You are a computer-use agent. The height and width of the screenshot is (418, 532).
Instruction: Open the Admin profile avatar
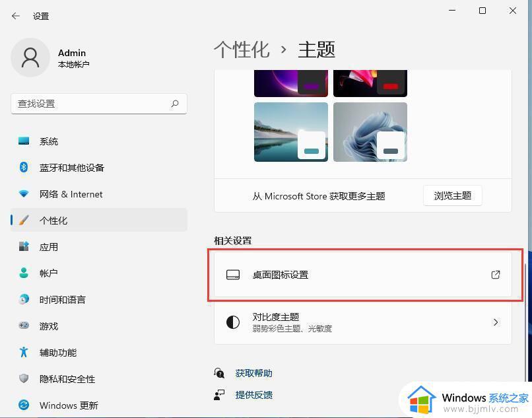[x=30, y=57]
